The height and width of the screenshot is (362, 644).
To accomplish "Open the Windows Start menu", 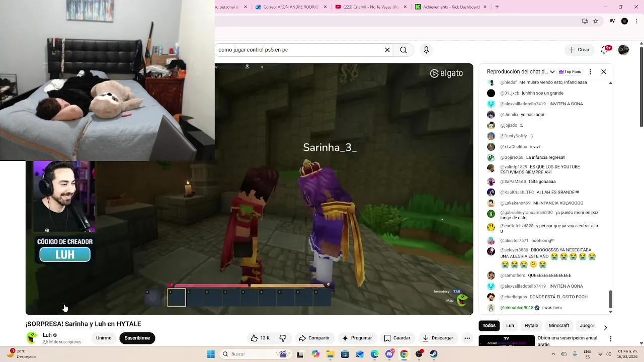I will tap(211, 354).
